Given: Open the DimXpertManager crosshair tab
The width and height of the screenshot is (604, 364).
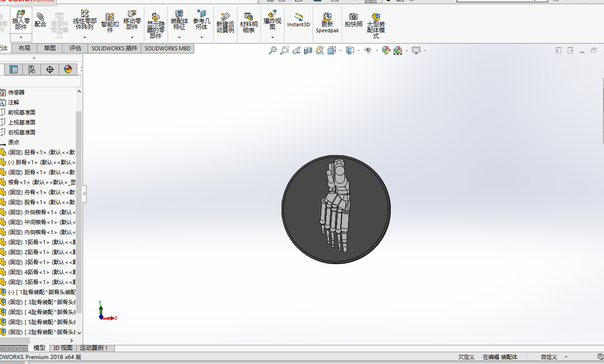Looking at the screenshot, I should pos(50,69).
